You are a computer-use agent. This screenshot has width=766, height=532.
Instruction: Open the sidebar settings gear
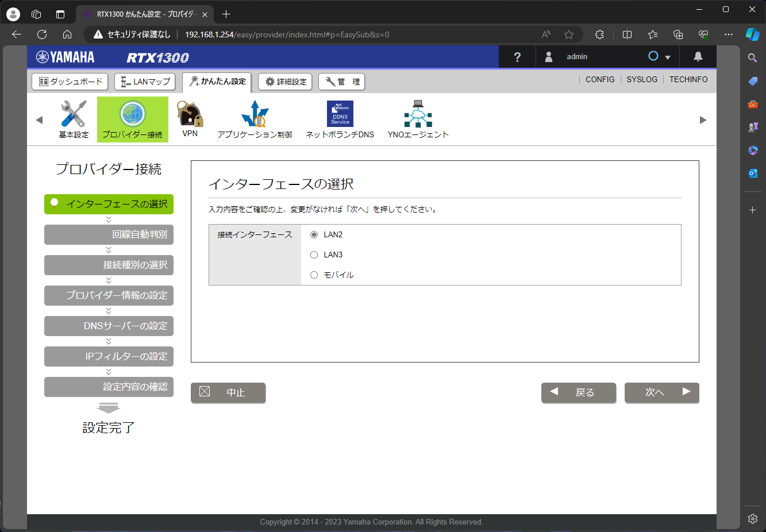(753, 519)
